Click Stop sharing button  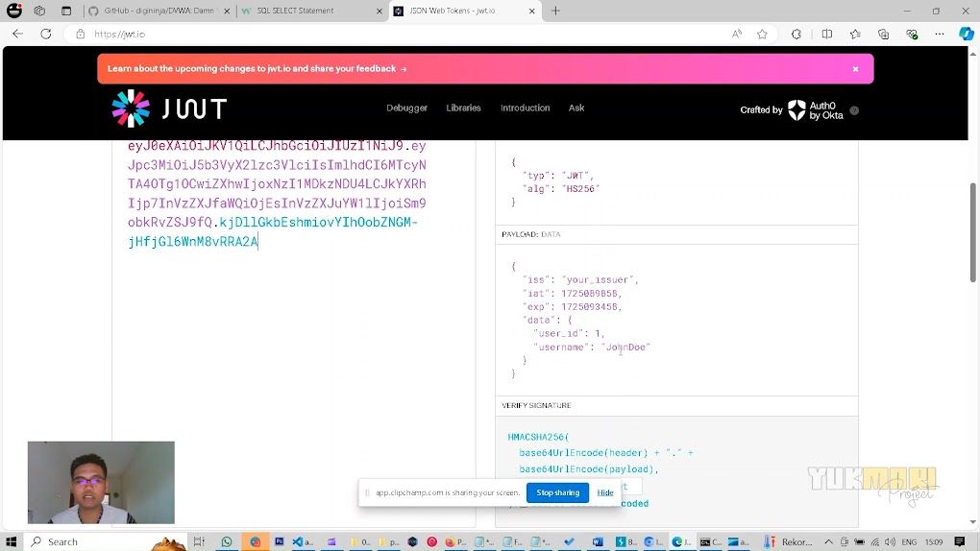[x=557, y=492]
